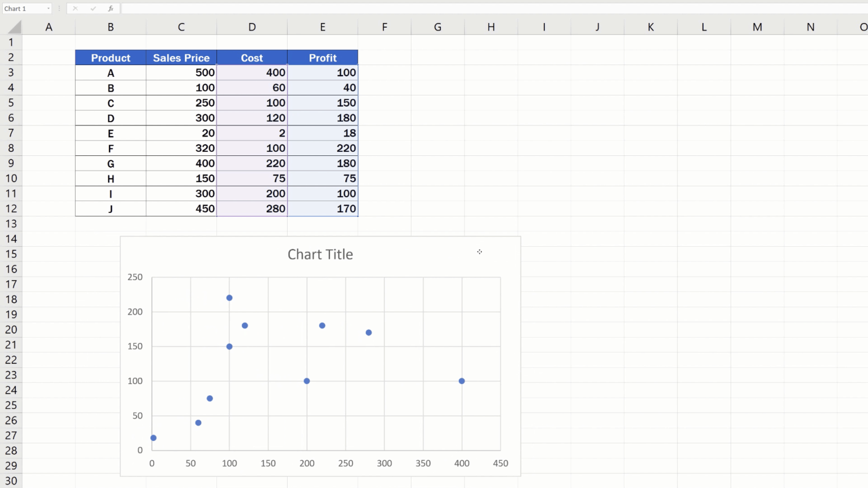Click the vertical ellipsis next to Name Box

[x=58, y=8]
